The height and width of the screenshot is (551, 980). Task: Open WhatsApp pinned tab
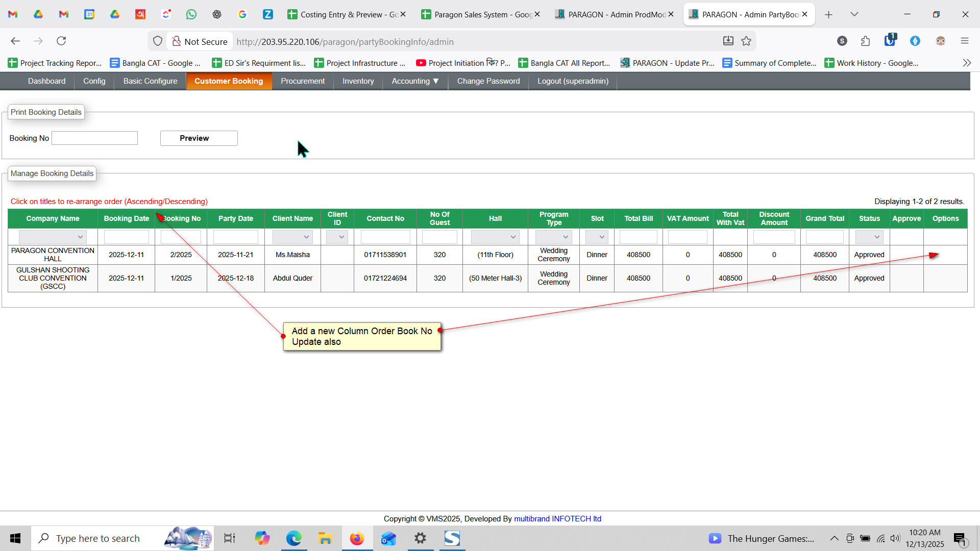tap(191, 14)
